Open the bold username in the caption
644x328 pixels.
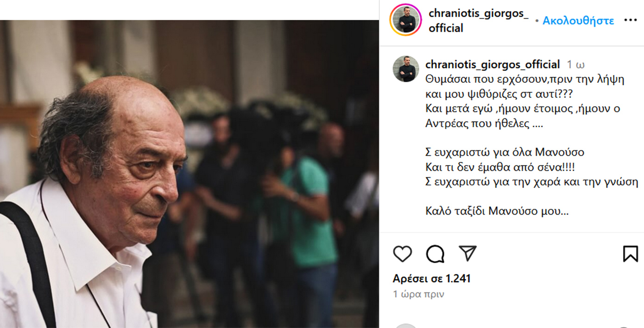(492, 64)
